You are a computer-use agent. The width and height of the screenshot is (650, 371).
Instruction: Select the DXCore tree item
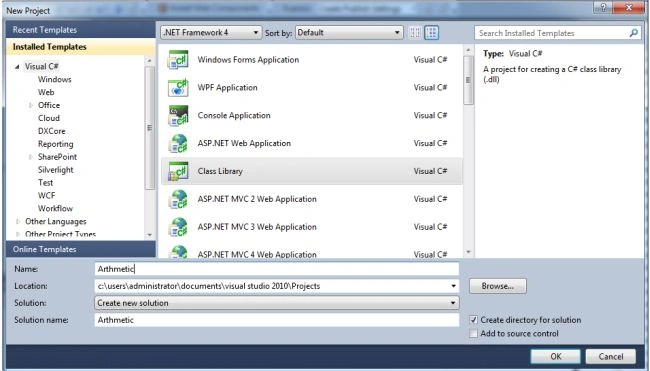pyautogui.click(x=52, y=131)
